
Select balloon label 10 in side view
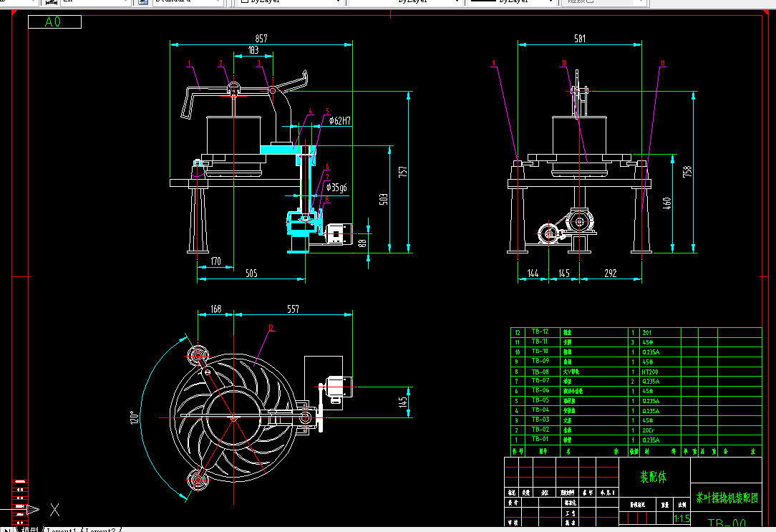(x=563, y=63)
